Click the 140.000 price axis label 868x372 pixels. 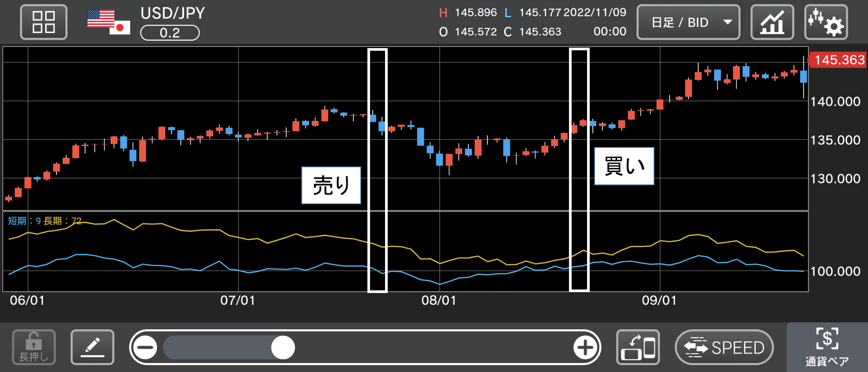coord(835,101)
